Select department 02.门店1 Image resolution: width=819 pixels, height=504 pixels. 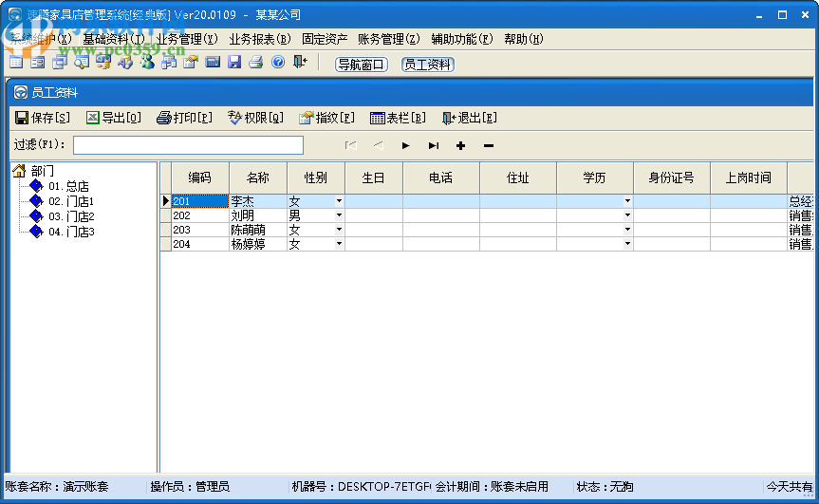coord(71,201)
